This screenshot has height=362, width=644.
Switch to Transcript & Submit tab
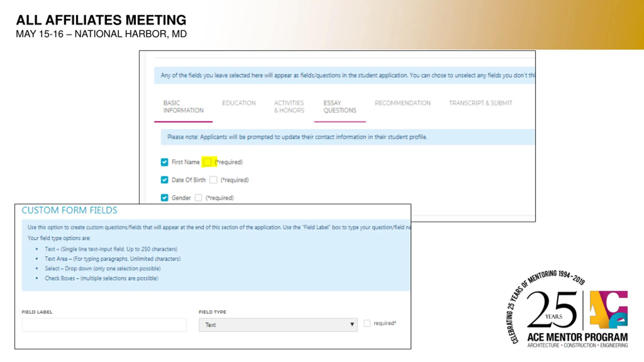click(480, 103)
